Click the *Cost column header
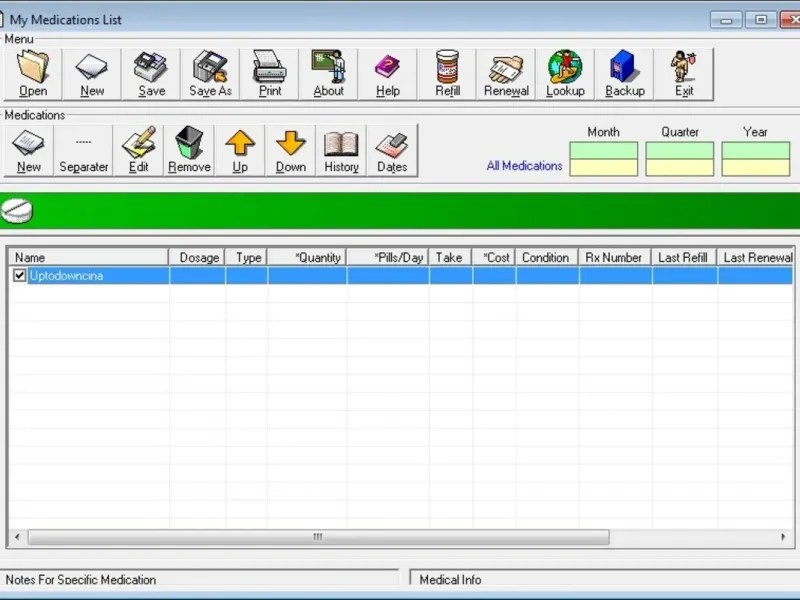800x600 pixels. (x=494, y=258)
